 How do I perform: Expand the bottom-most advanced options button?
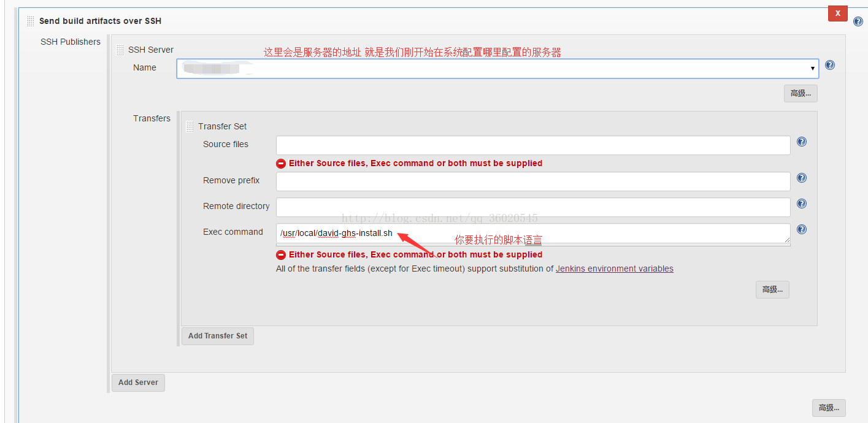pos(829,408)
